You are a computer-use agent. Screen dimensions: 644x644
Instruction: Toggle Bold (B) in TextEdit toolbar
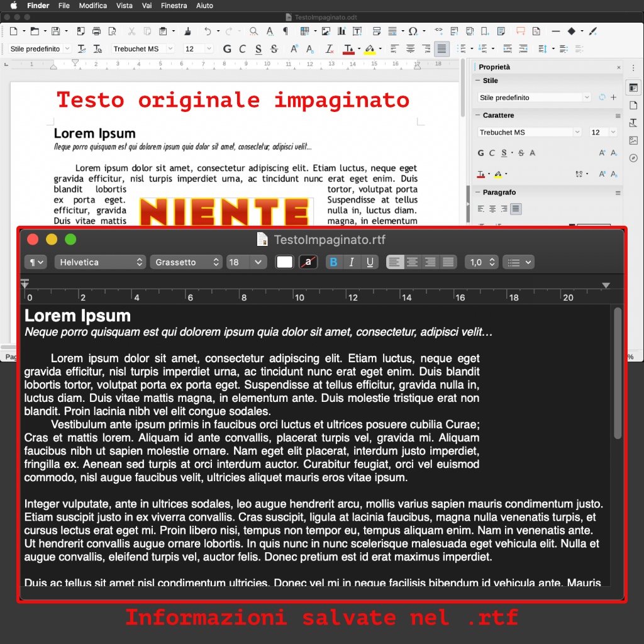(x=333, y=262)
